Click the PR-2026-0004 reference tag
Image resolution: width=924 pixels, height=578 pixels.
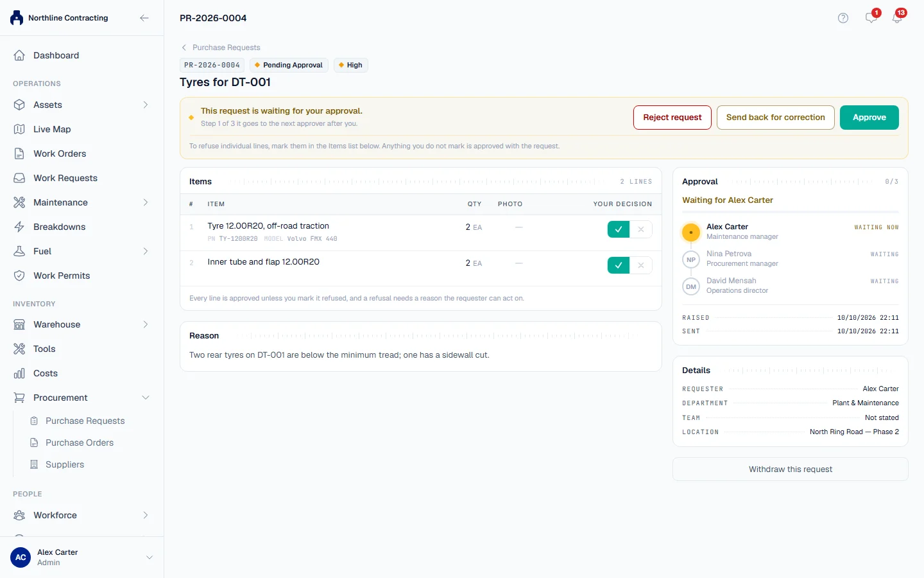point(212,65)
